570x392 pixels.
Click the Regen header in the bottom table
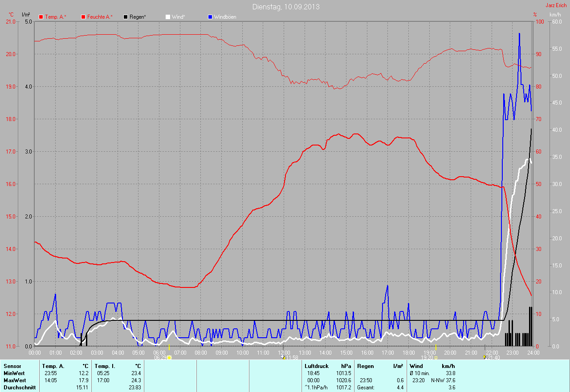pyautogui.click(x=366, y=366)
